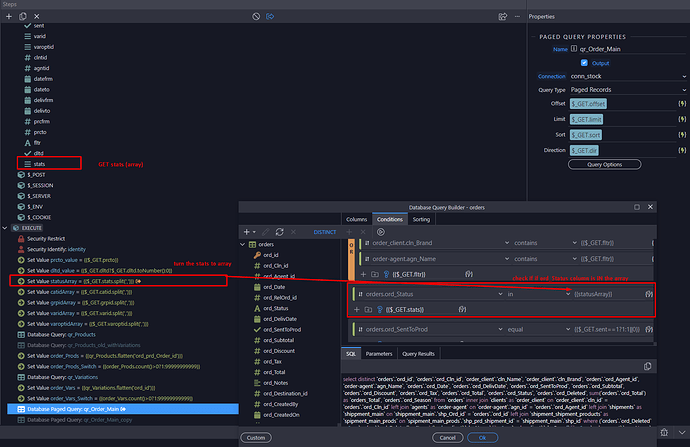Screen dimensions: 690x447
Task: Maximize the Database Query Builder dialog
Action: click(x=637, y=207)
